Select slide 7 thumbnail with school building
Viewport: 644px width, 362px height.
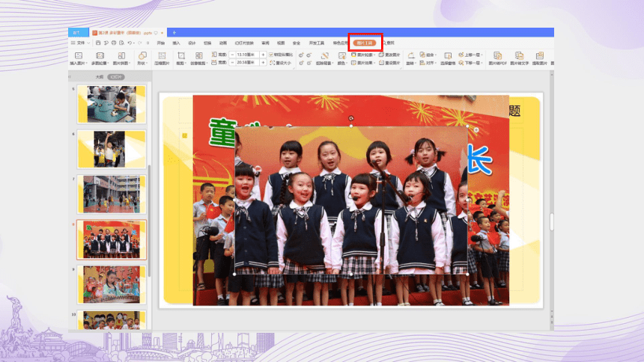112,194
